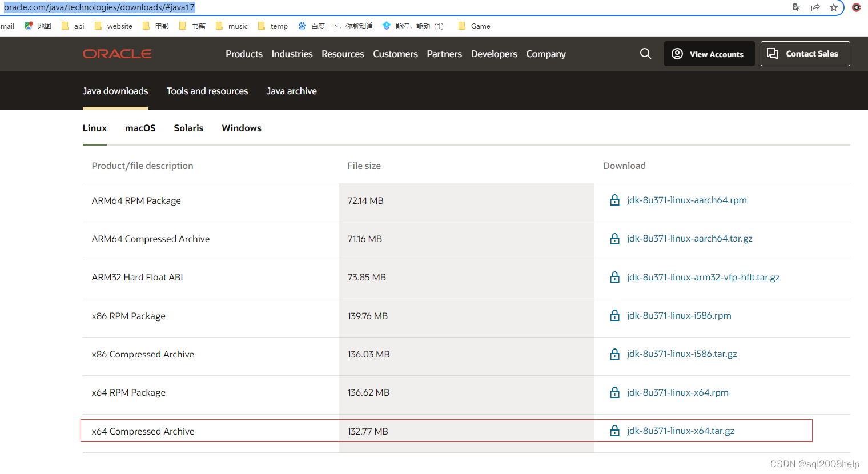This screenshot has height=474, width=868.
Task: Open the Resources menu
Action: coord(343,54)
